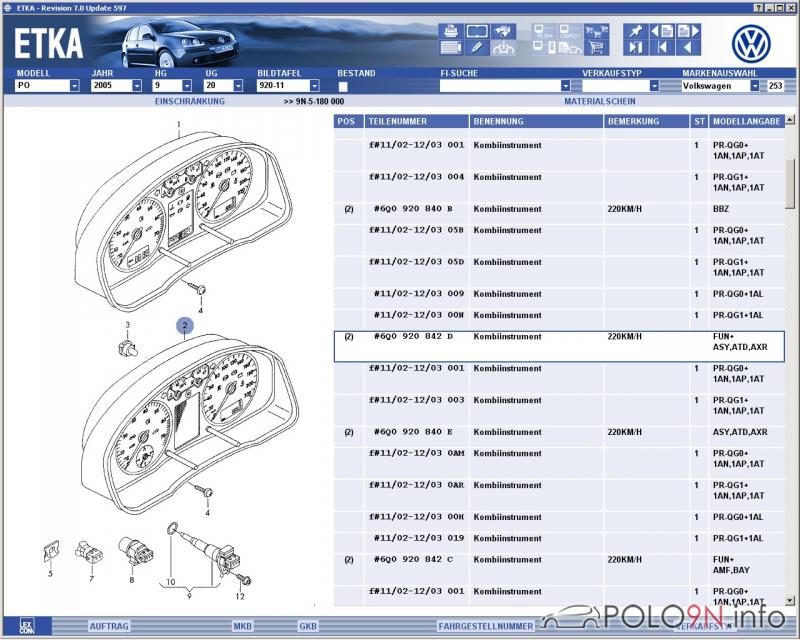Toggle the BESTAND checkbox
The width and height of the screenshot is (800, 640).
coord(343,86)
